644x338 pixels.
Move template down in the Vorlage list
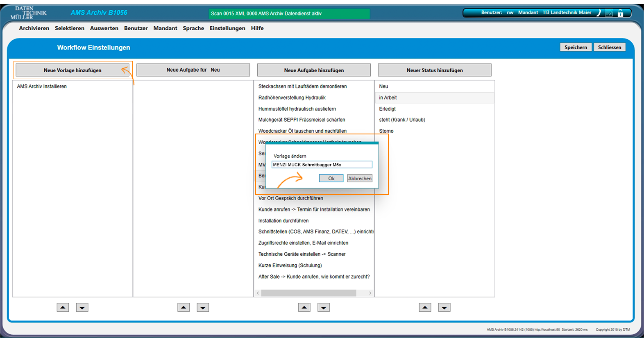(82, 307)
